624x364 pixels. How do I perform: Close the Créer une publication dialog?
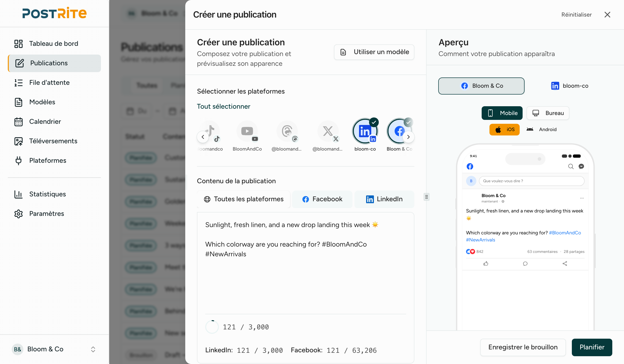tap(607, 15)
